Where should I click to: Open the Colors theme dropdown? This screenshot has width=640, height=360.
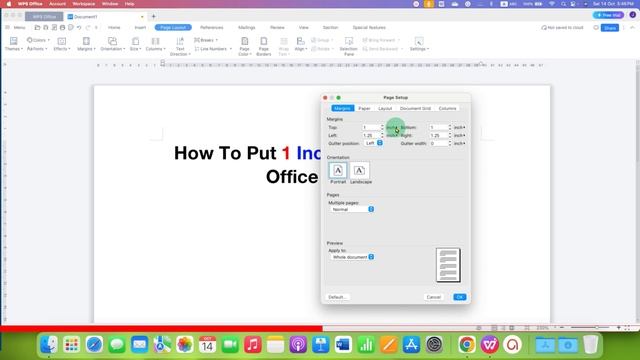coord(38,40)
